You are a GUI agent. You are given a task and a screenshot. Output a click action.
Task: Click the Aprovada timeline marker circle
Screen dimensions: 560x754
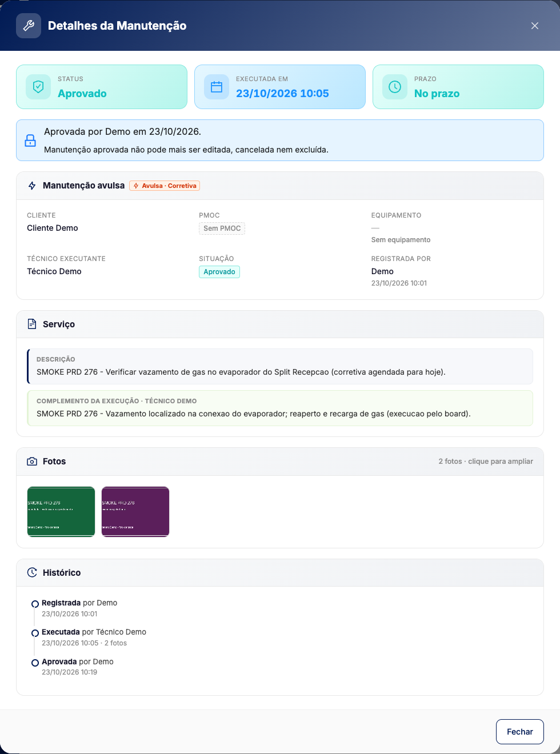(35, 663)
